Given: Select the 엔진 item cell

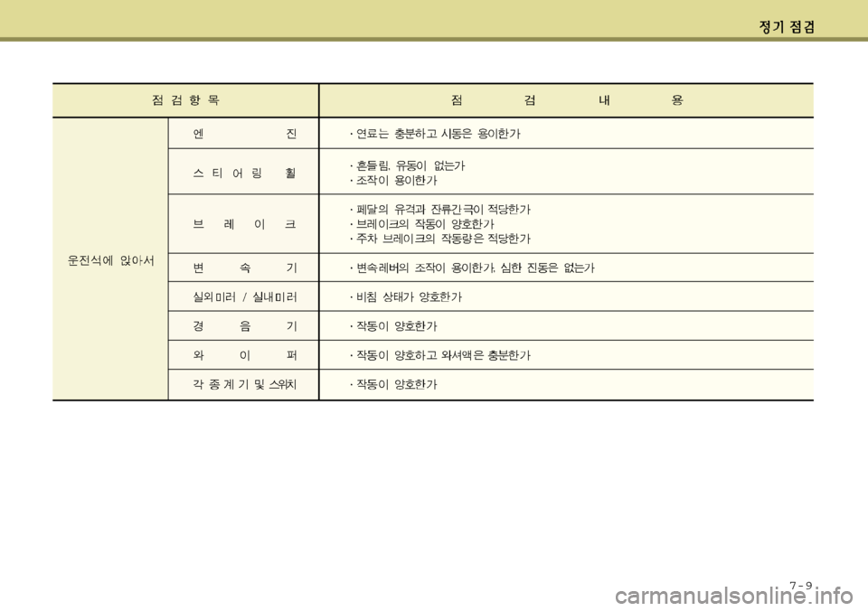Looking at the screenshot, I should tap(244, 134).
